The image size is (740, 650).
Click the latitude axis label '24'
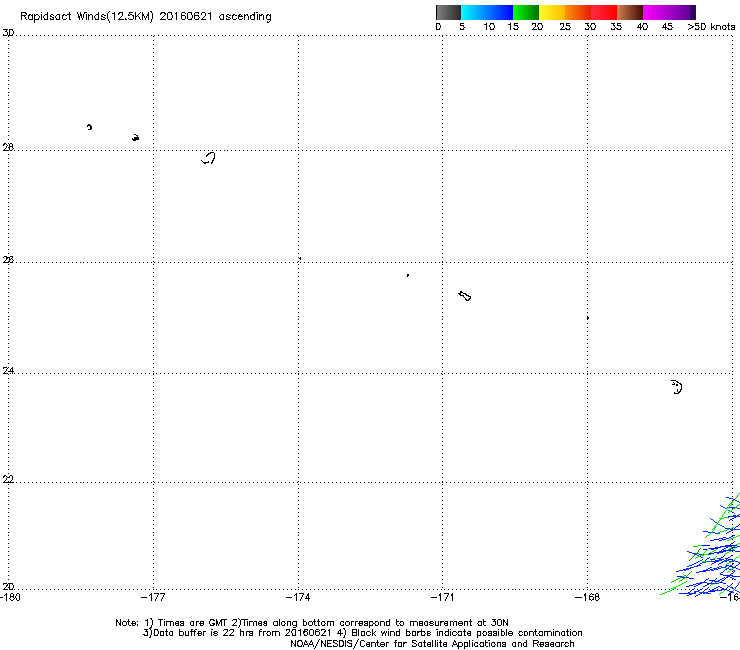click(8, 371)
